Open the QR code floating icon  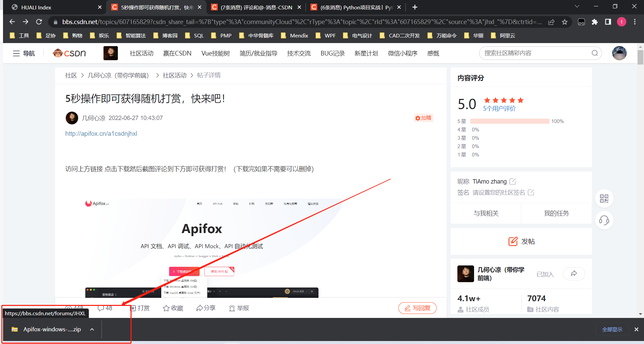coord(604,199)
